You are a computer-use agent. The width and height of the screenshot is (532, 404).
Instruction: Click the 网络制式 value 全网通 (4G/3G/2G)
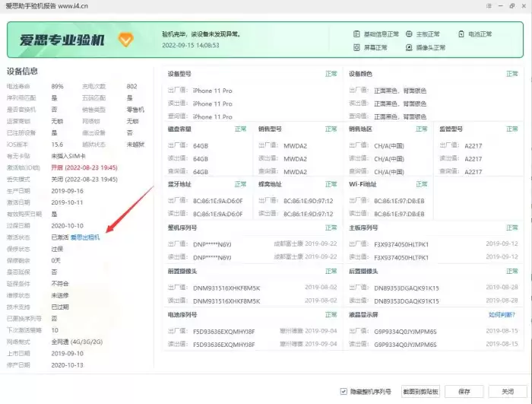(77, 342)
